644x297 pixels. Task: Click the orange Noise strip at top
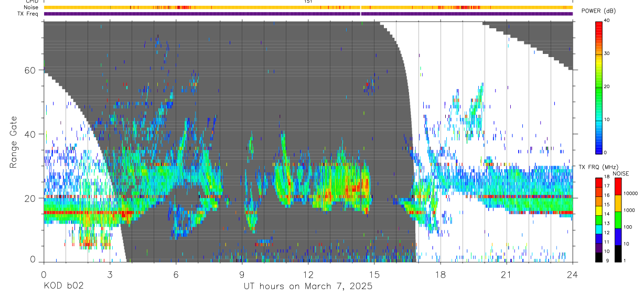click(308, 7)
